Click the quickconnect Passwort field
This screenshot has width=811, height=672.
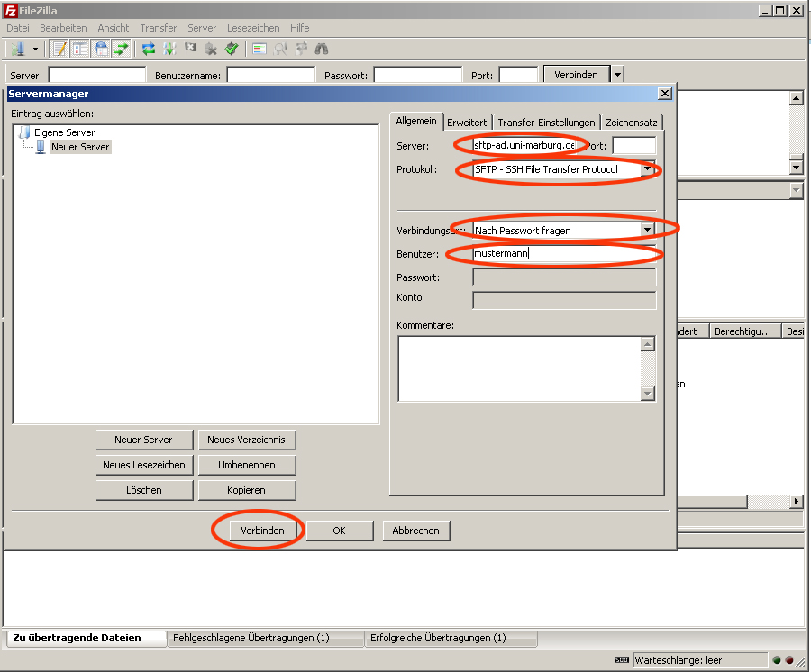coord(418,75)
